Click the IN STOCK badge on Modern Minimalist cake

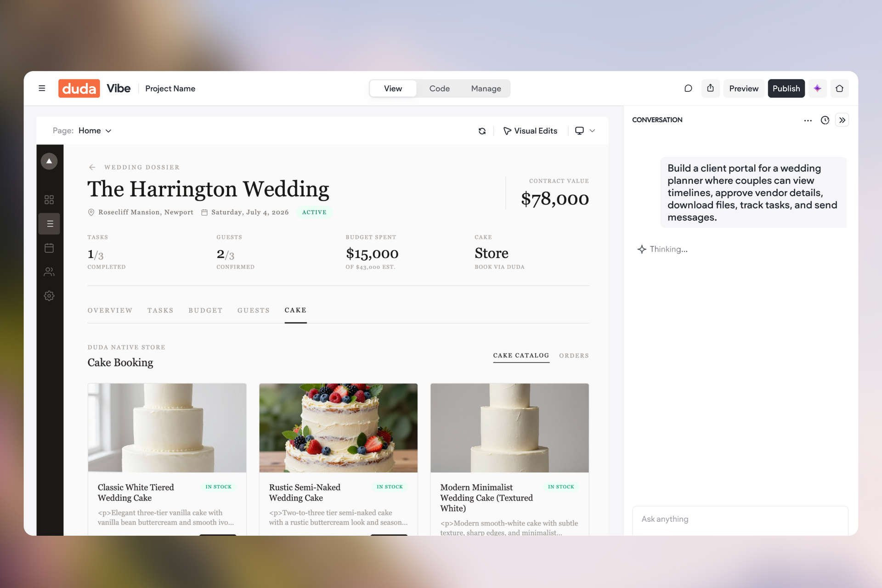[561, 487]
